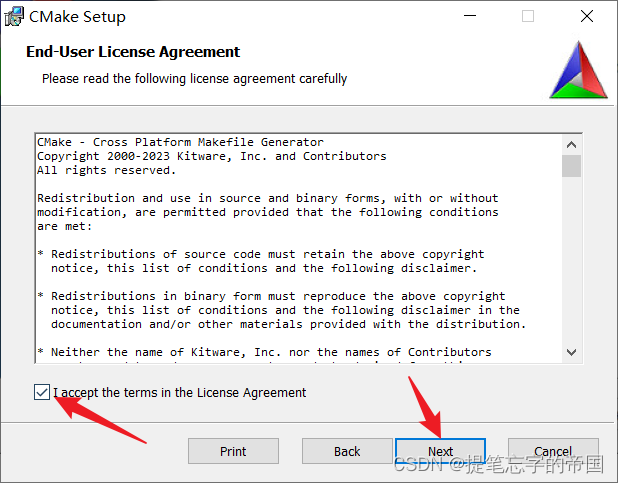Click the CMake triangle logo
This screenshot has width=618, height=483.
pos(579,70)
